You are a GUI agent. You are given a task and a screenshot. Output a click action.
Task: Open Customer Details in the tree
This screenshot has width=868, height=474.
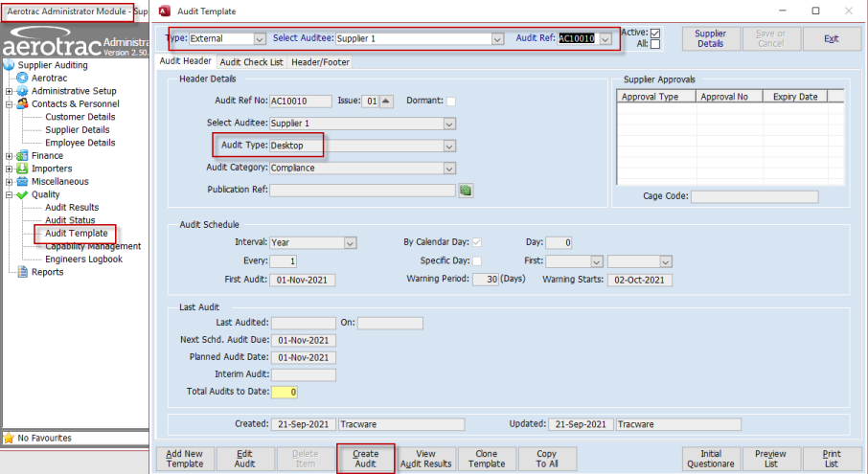click(x=80, y=117)
